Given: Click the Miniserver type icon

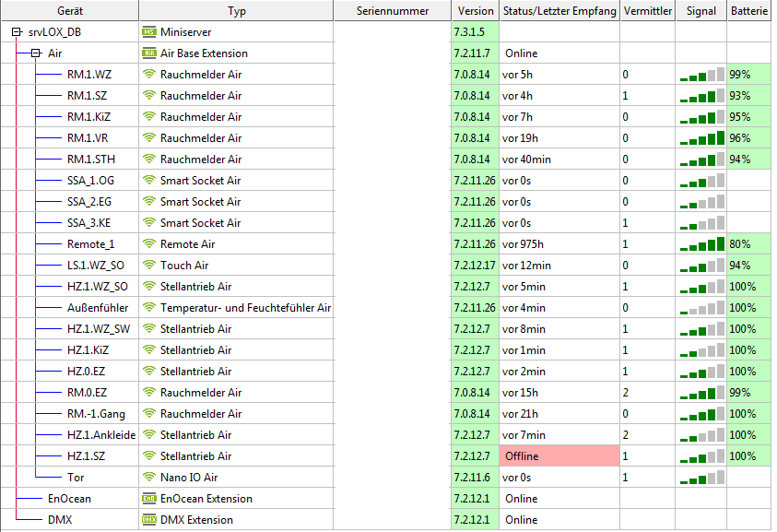Looking at the screenshot, I should [x=149, y=32].
